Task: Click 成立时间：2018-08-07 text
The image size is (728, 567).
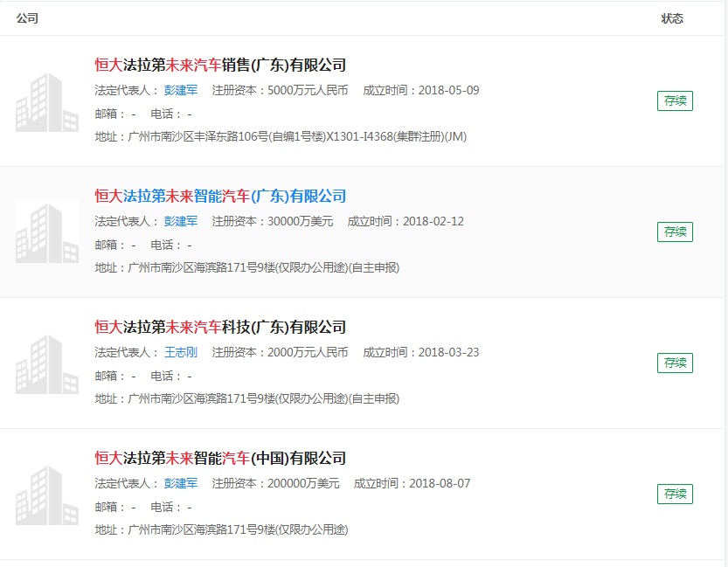Action: click(x=413, y=483)
